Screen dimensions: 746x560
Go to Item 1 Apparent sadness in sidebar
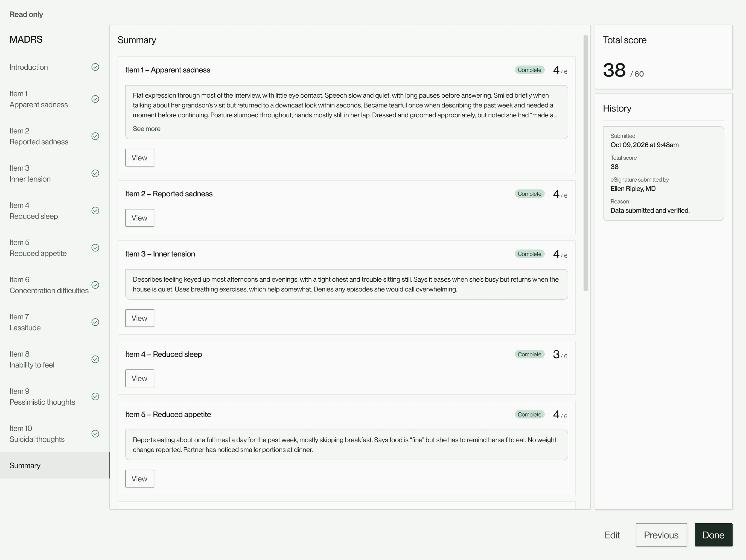(55, 99)
